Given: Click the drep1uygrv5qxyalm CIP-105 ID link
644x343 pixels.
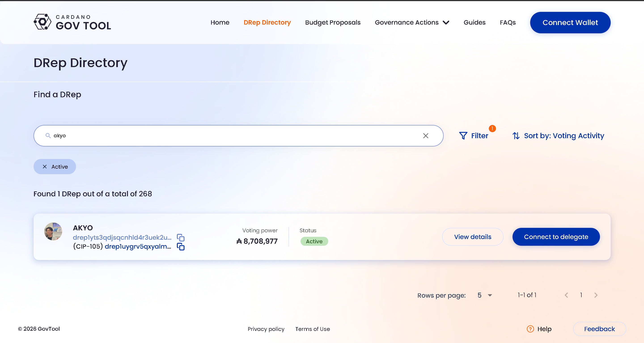Looking at the screenshot, I should [x=138, y=246].
